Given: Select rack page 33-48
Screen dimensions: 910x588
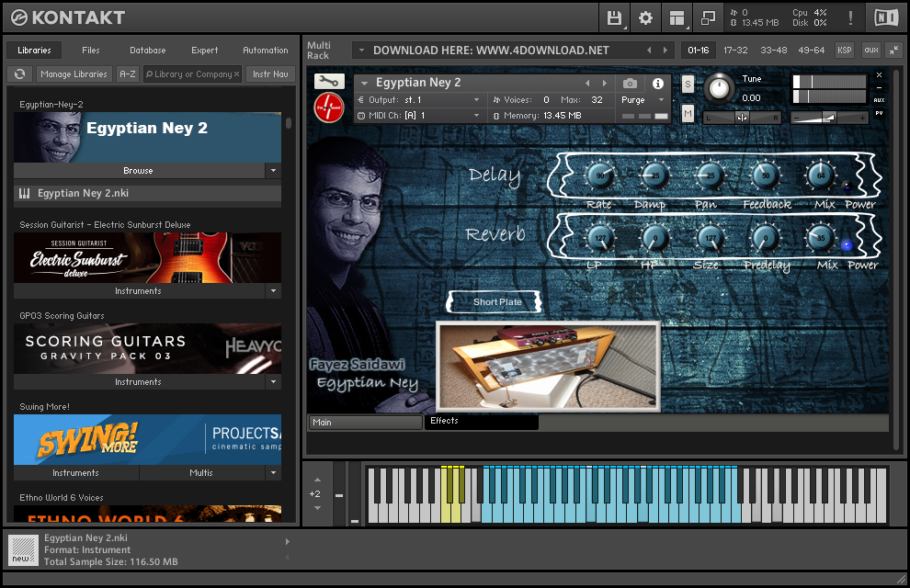Looking at the screenshot, I should tap(774, 51).
